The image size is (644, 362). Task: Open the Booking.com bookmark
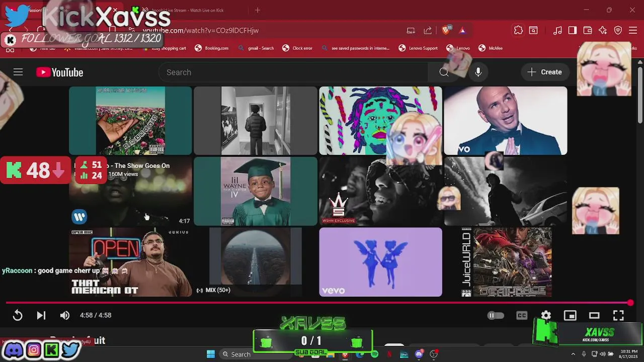[212, 48]
